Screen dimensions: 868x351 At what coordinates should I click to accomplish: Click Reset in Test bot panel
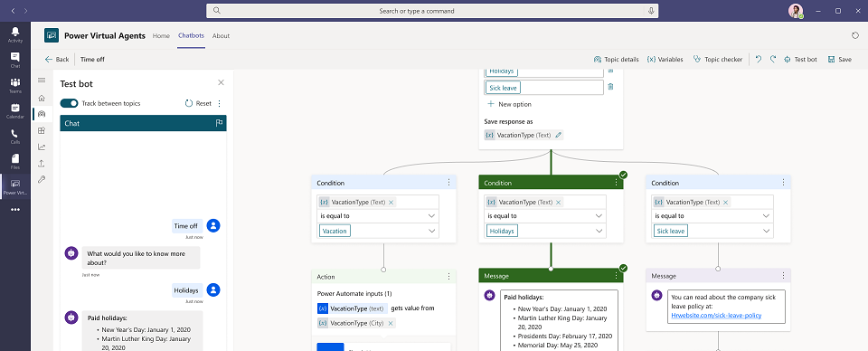(x=198, y=103)
